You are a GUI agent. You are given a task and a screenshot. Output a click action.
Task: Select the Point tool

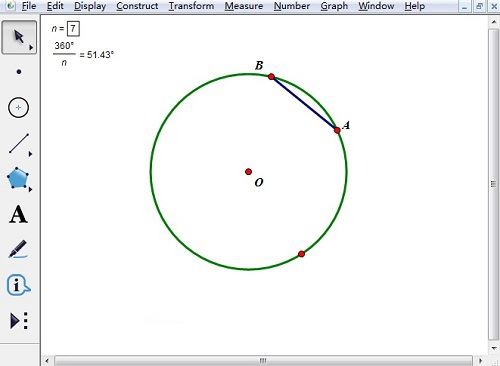[19, 72]
